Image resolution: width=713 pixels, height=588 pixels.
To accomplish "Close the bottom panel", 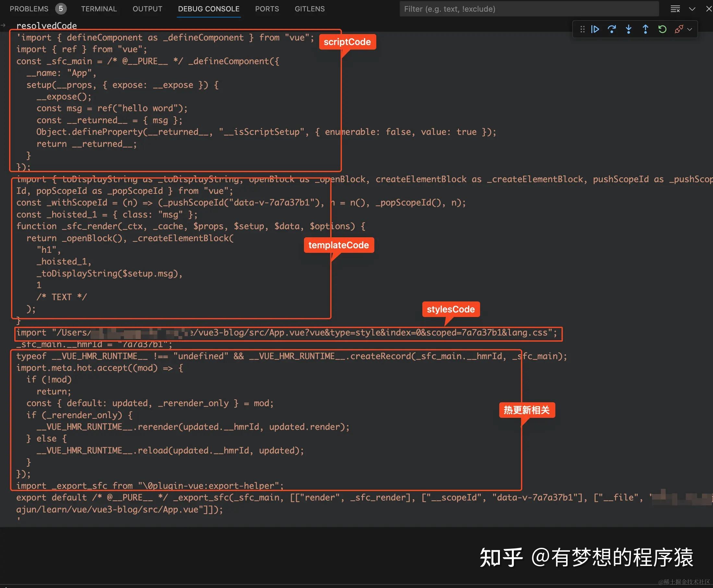I will coord(709,9).
